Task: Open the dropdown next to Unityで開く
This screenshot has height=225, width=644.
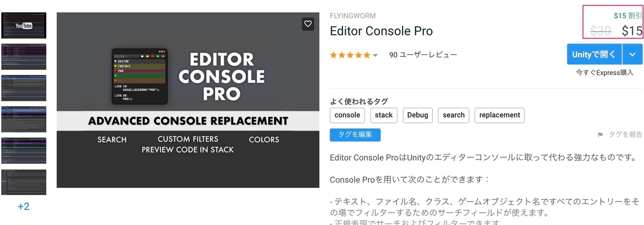Action: (x=632, y=54)
